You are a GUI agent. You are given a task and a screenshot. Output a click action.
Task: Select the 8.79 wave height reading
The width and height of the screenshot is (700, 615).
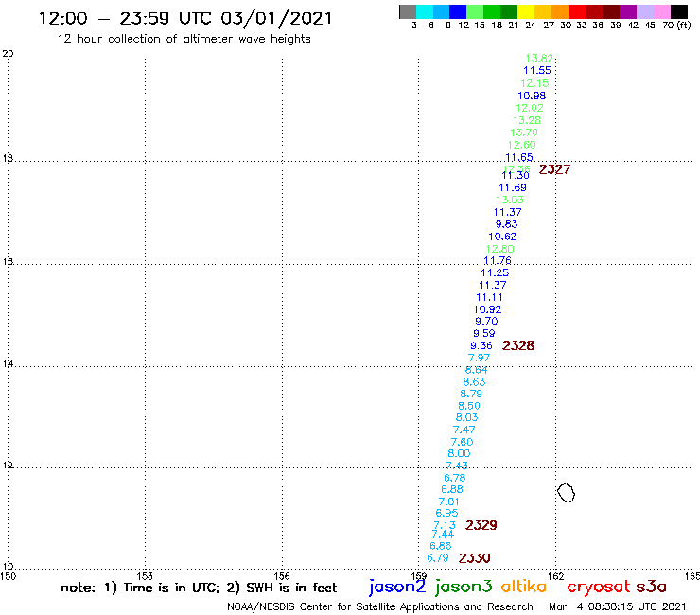pos(471,394)
